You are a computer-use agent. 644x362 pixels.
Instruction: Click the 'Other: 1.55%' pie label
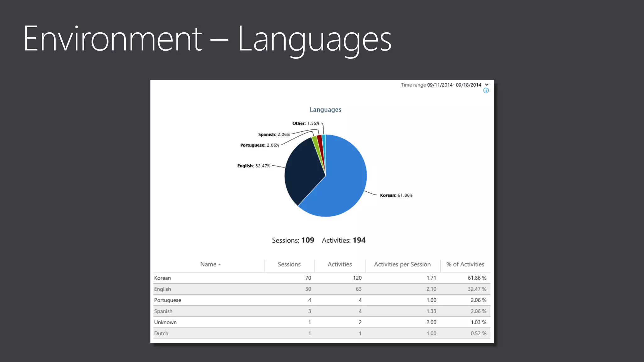tap(306, 123)
